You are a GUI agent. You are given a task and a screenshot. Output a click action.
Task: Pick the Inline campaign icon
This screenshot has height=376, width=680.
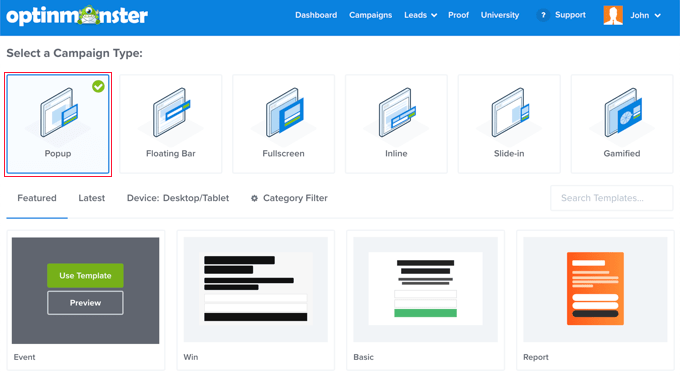397,112
